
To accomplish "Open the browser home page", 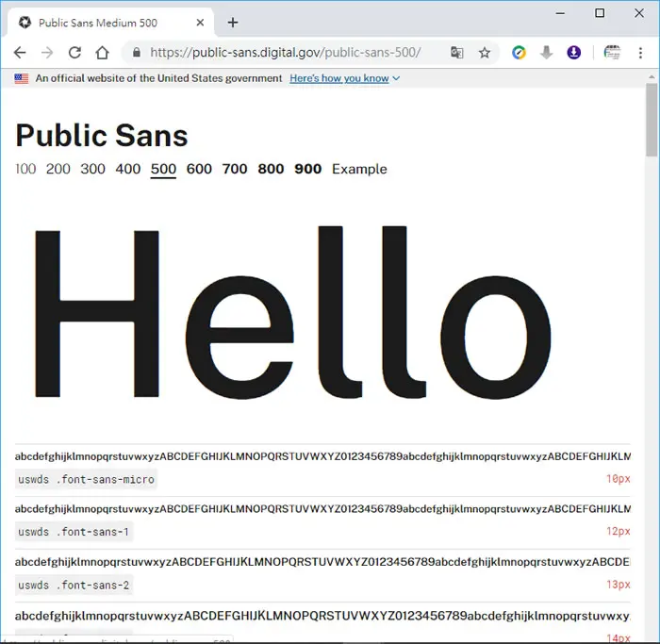I will coord(102,53).
